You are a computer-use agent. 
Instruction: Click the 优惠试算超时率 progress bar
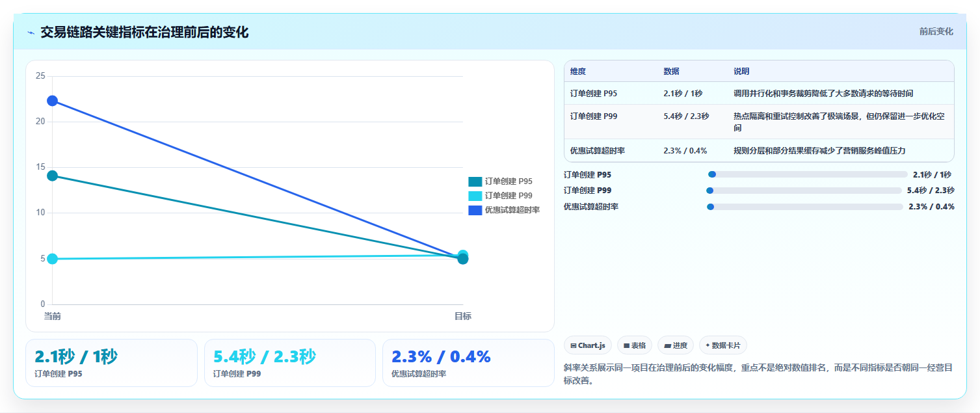[x=805, y=207]
